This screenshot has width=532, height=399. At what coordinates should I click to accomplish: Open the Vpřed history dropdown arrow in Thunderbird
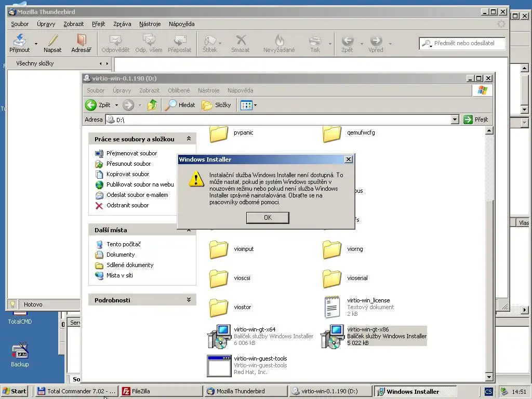[x=390, y=44]
